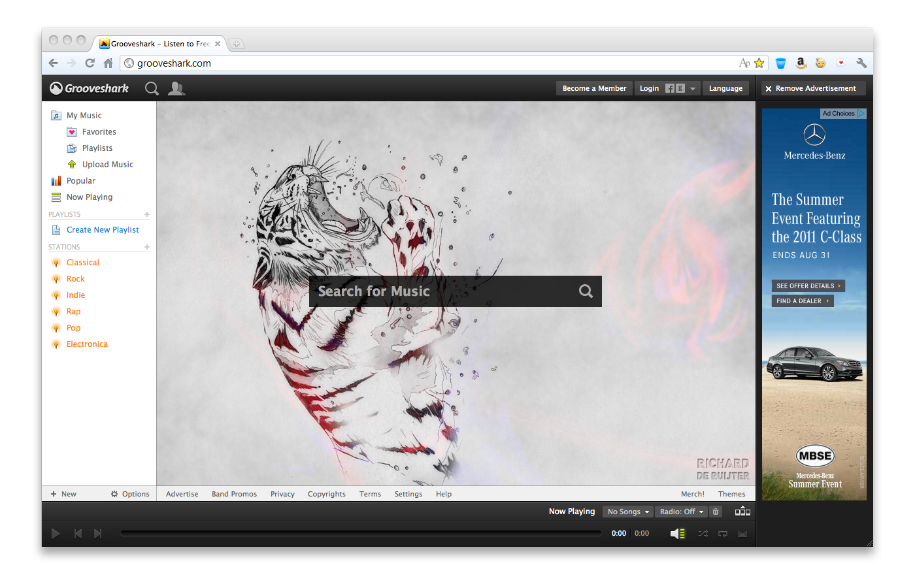
Task: Open search via header magnifier icon
Action: click(152, 88)
